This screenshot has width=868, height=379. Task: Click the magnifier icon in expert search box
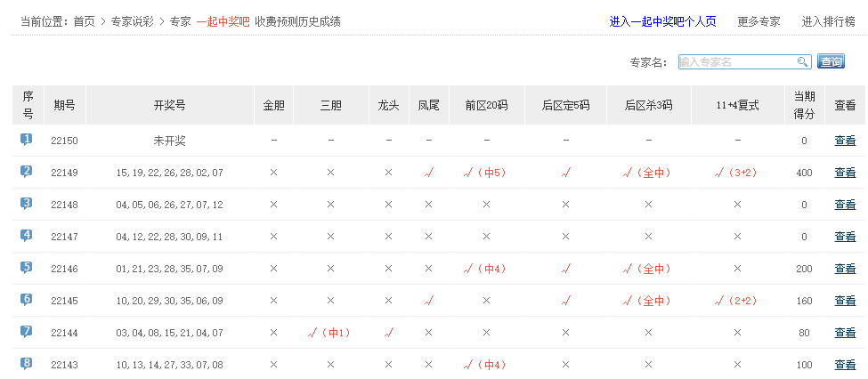click(802, 62)
